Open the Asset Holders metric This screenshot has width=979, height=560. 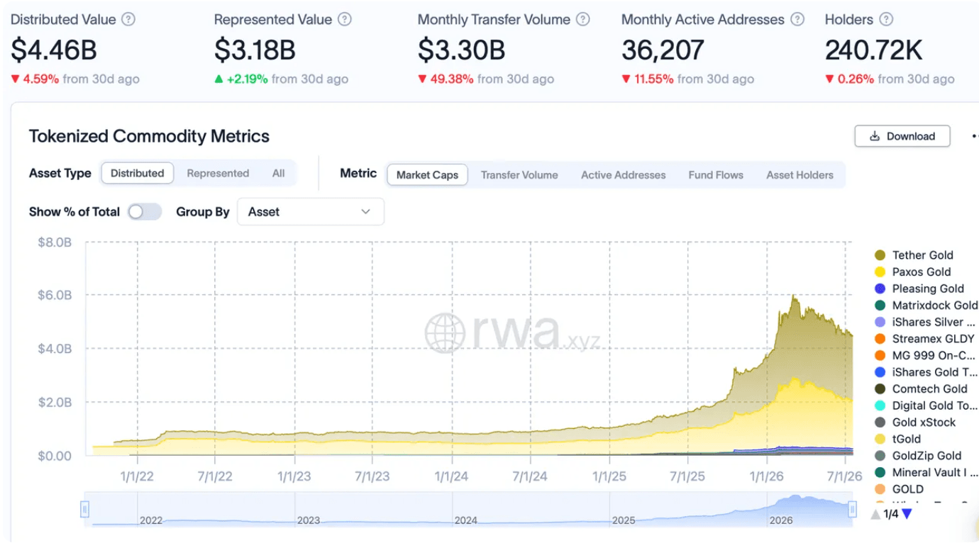800,175
